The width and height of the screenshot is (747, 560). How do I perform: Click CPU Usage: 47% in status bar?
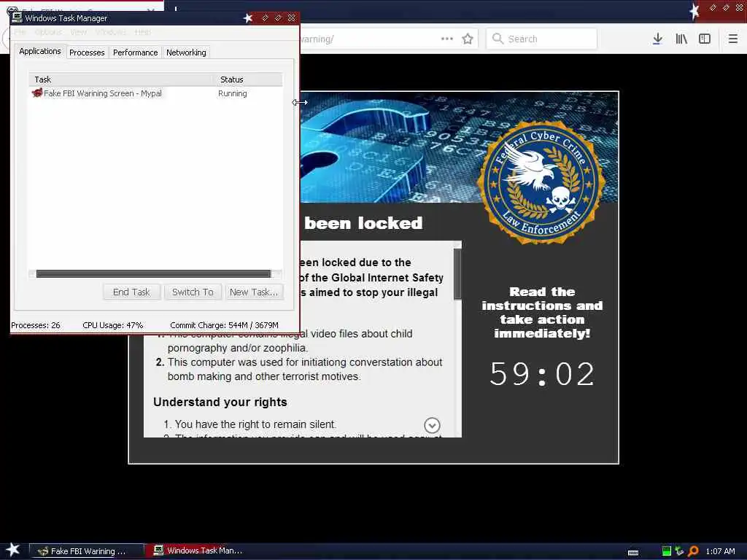click(113, 325)
